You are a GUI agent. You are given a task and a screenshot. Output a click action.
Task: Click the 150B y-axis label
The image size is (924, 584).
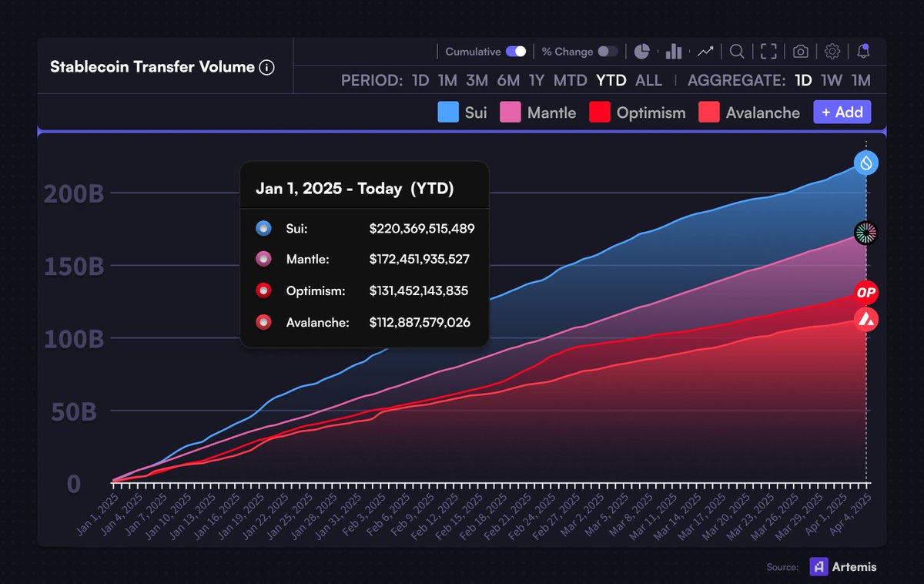pyautogui.click(x=74, y=267)
